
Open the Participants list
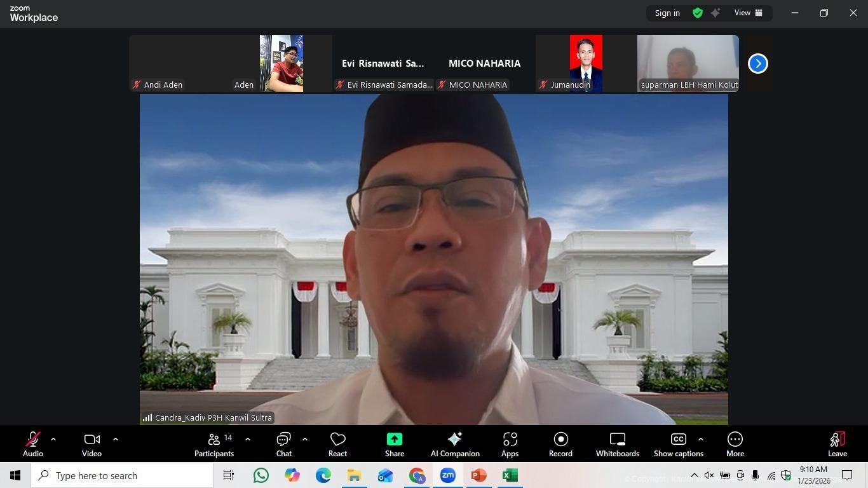[x=214, y=440]
